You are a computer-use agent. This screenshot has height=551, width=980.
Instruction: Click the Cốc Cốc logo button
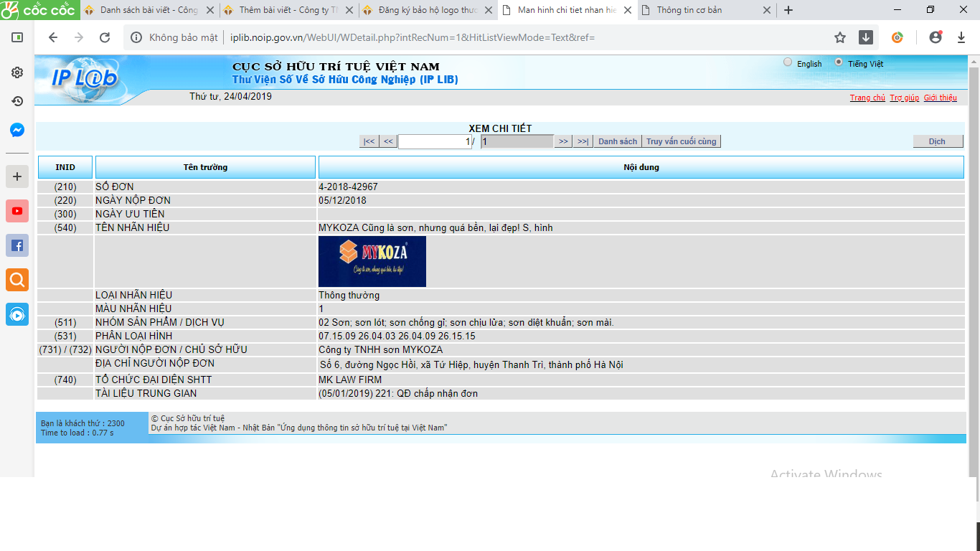[x=39, y=10]
